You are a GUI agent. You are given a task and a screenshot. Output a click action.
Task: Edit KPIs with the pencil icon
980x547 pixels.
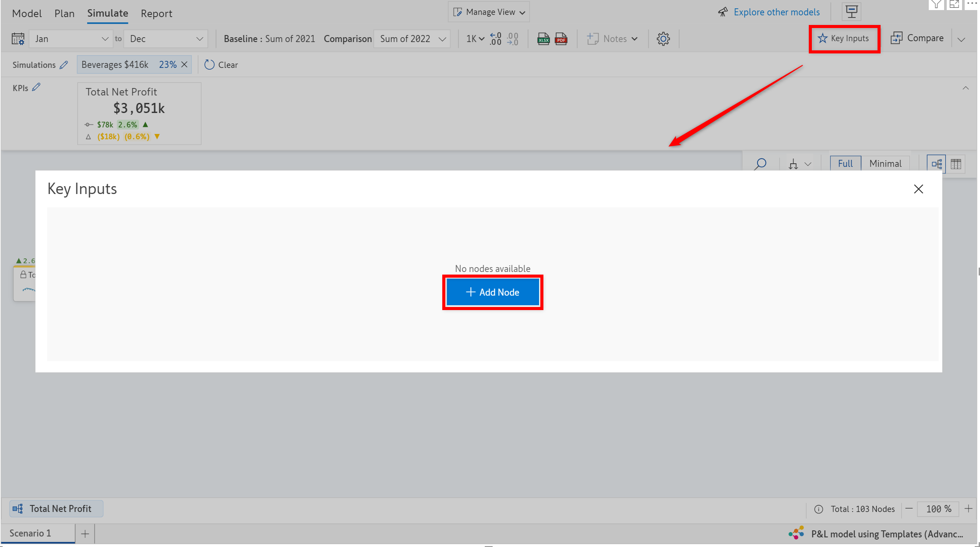click(36, 87)
